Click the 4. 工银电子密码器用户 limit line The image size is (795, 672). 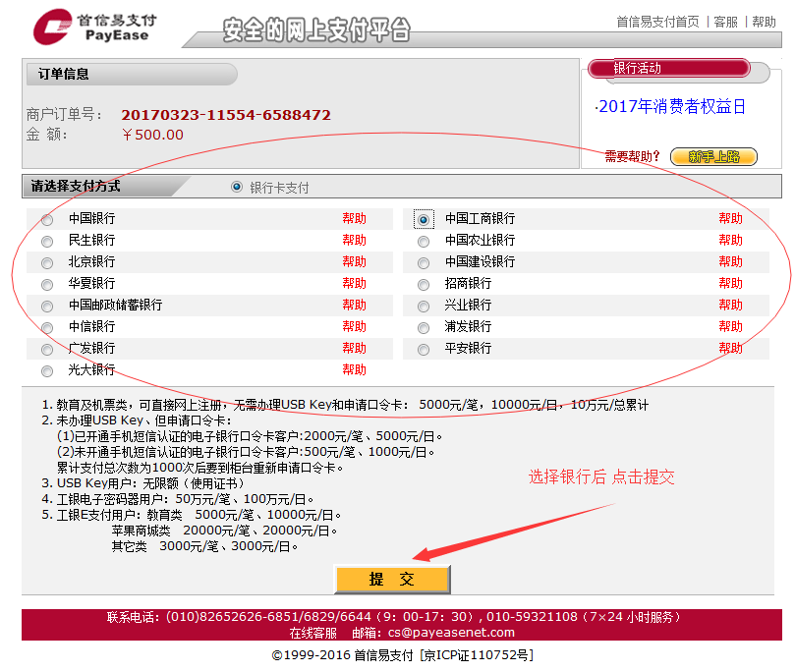(178, 499)
